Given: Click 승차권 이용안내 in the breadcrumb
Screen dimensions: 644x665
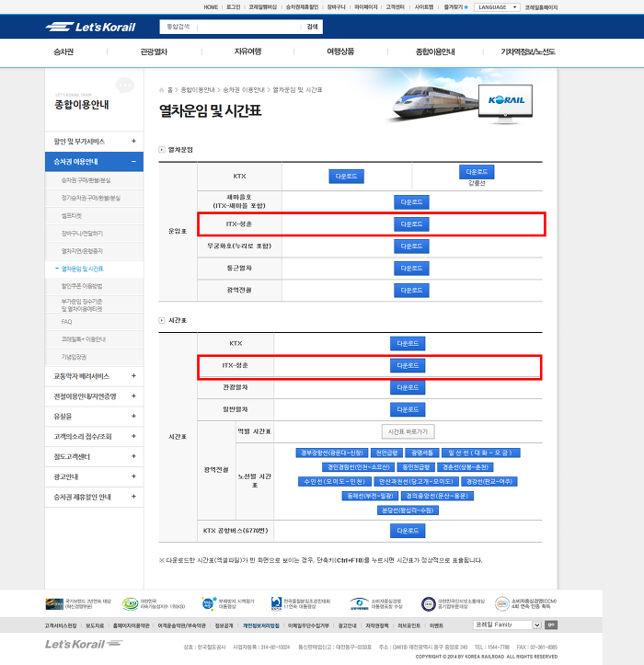Looking at the screenshot, I should pos(244,90).
